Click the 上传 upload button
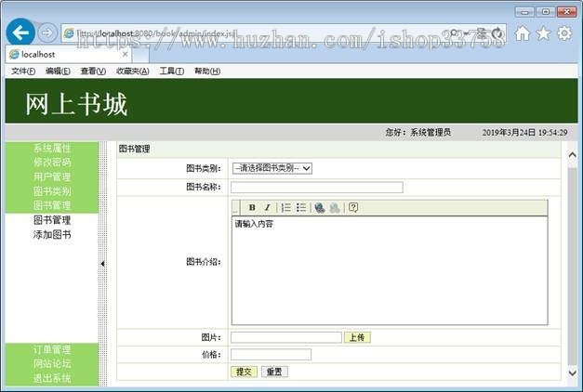The height and width of the screenshot is (392, 583). (x=357, y=337)
